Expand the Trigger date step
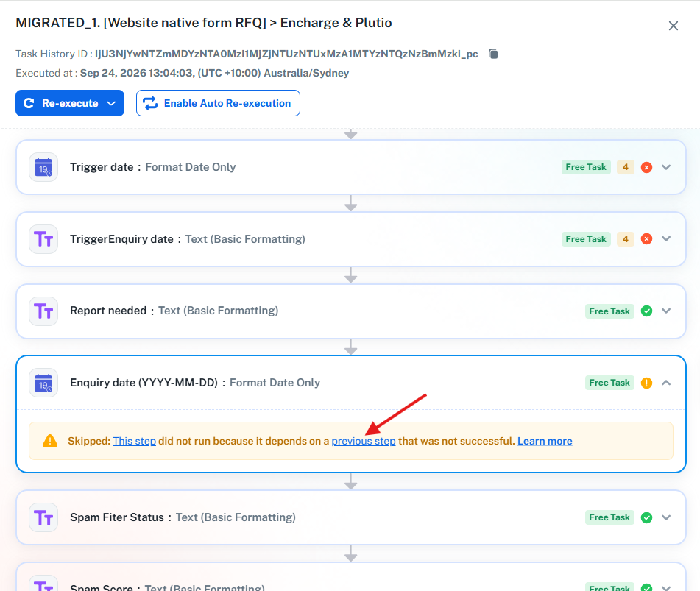This screenshot has width=700, height=591. pos(666,167)
